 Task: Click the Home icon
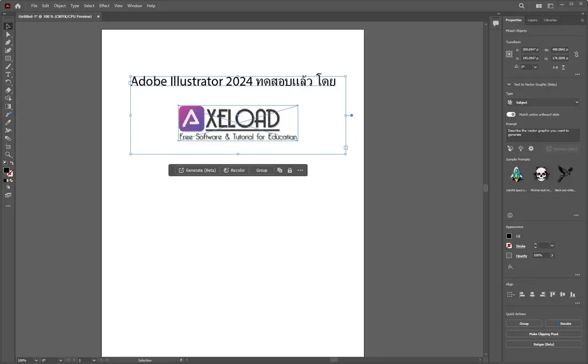[x=18, y=6]
